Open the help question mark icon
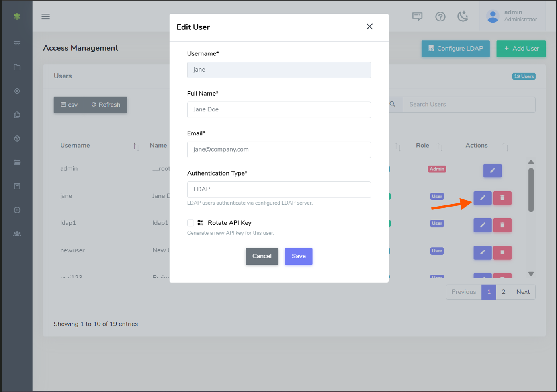Viewport: 557px width, 392px height. coord(440,16)
